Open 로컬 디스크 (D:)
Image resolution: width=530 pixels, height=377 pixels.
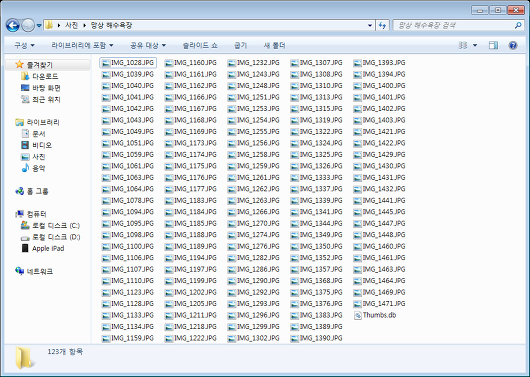(x=56, y=237)
